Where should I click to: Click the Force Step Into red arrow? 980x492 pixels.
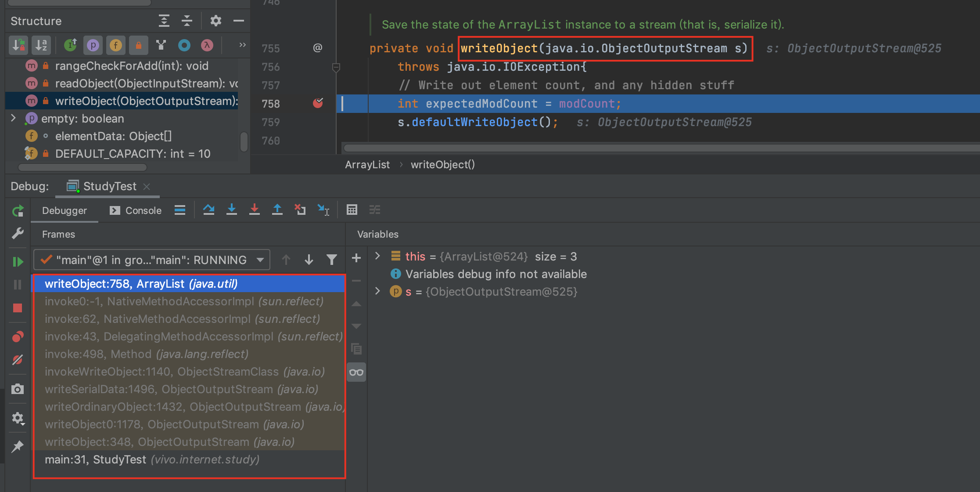(x=255, y=210)
